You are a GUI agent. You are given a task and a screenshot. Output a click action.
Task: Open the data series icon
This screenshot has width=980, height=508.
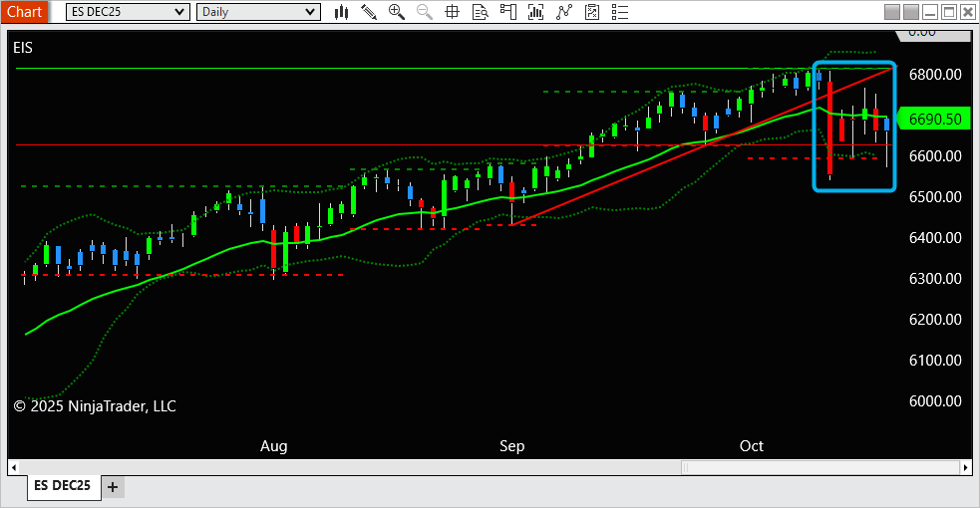[x=535, y=12]
